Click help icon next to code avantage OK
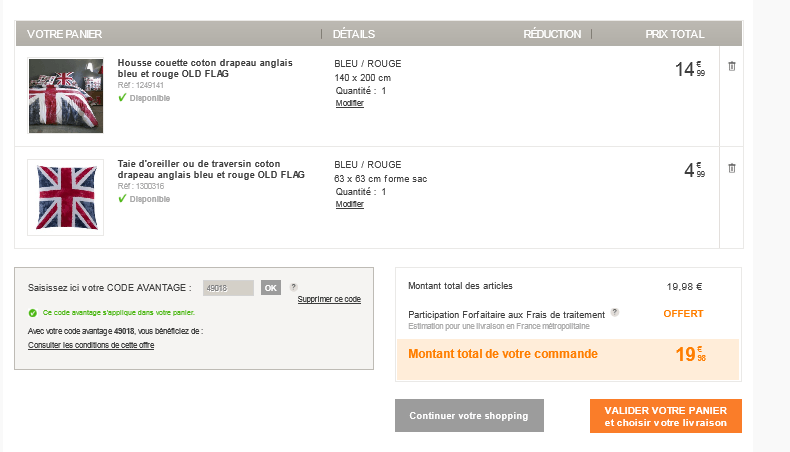Screen dimensions: 790x452 click(294, 287)
